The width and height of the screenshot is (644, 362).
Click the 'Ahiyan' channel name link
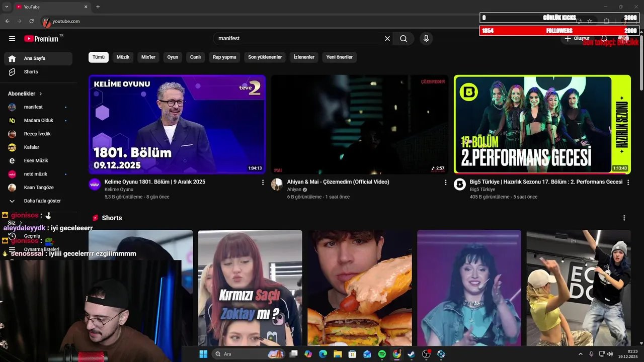coord(294,190)
